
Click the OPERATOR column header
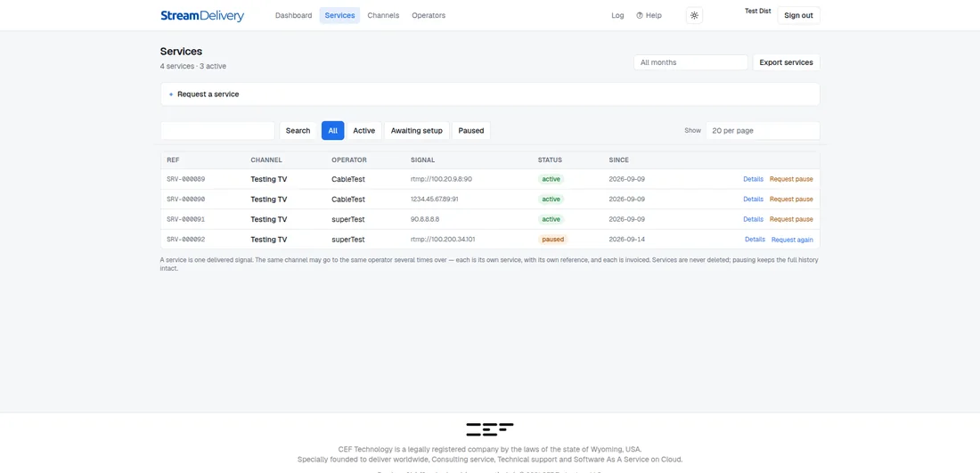pyautogui.click(x=348, y=160)
